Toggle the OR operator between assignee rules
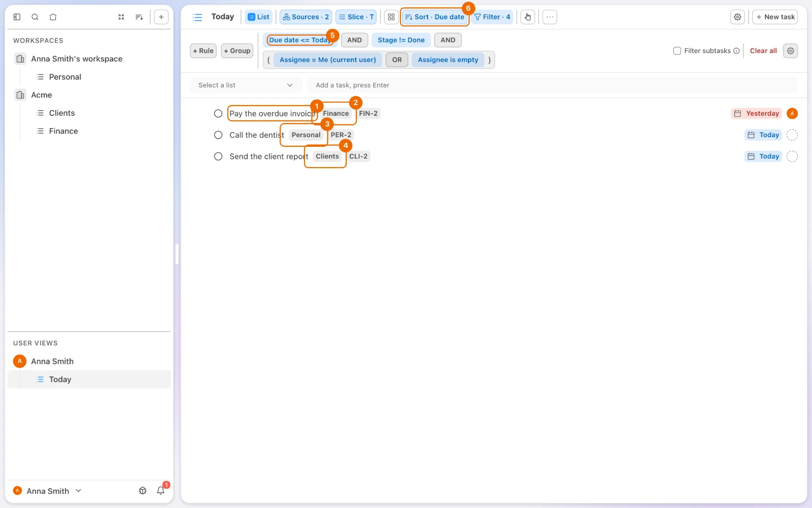Image resolution: width=812 pixels, height=508 pixels. (x=397, y=60)
